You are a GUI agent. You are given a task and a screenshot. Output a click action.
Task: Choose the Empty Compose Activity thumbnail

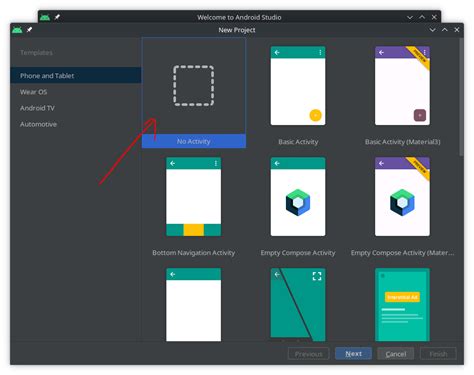click(x=298, y=197)
